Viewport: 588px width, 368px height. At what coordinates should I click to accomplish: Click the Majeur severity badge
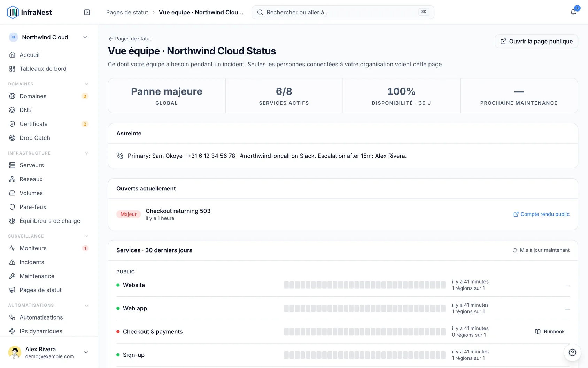pyautogui.click(x=129, y=214)
